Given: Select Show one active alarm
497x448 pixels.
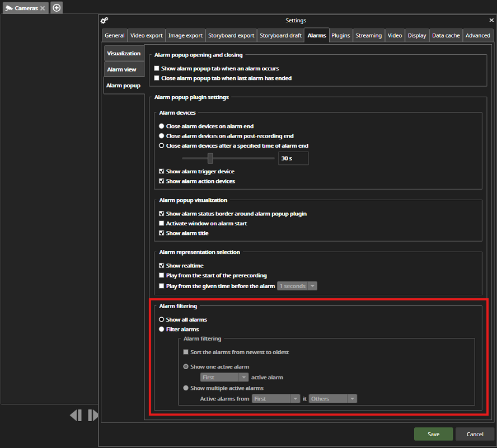Looking at the screenshot, I should [186, 366].
